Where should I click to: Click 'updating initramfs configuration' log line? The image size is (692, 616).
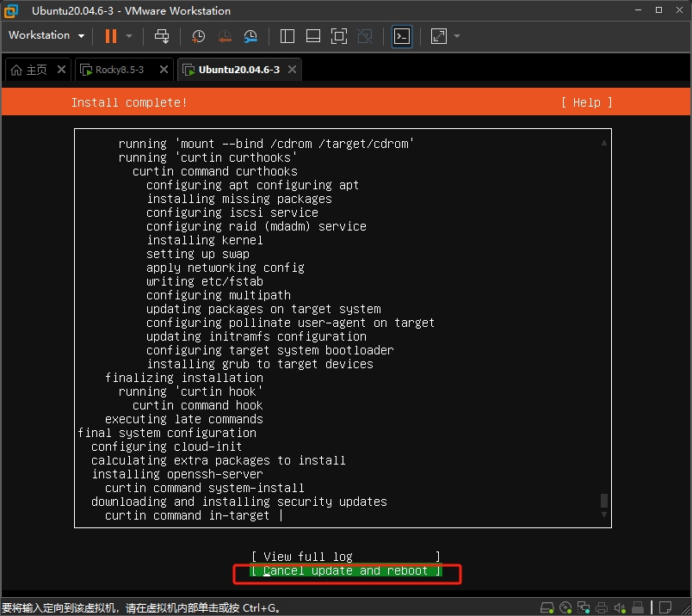pyautogui.click(x=256, y=336)
